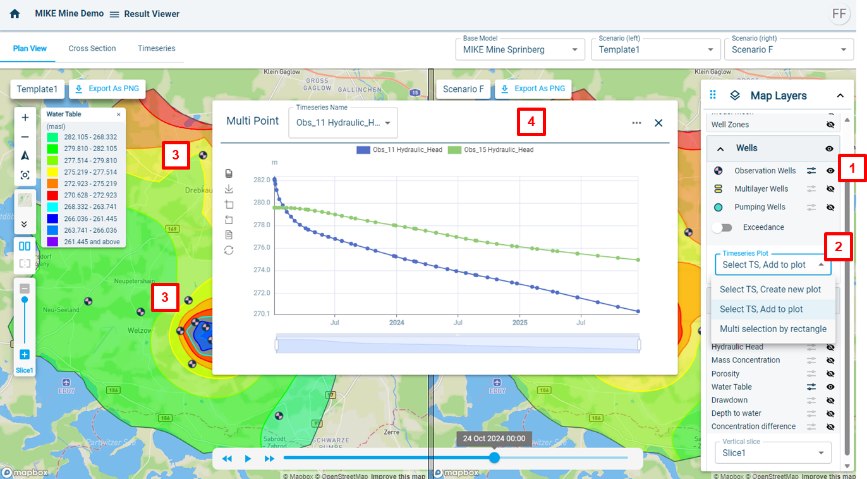867x479 pixels.
Task: Click the time slider handle
Action: [x=494, y=457]
